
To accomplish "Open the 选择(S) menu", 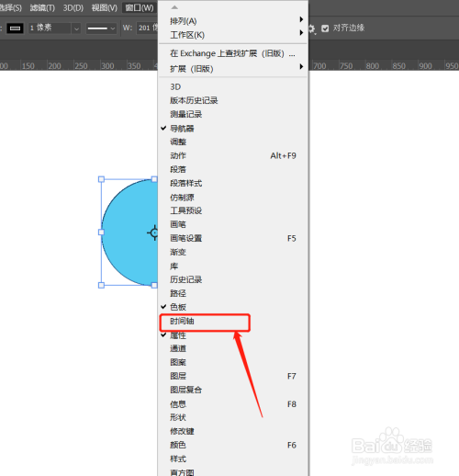I will click(11, 7).
